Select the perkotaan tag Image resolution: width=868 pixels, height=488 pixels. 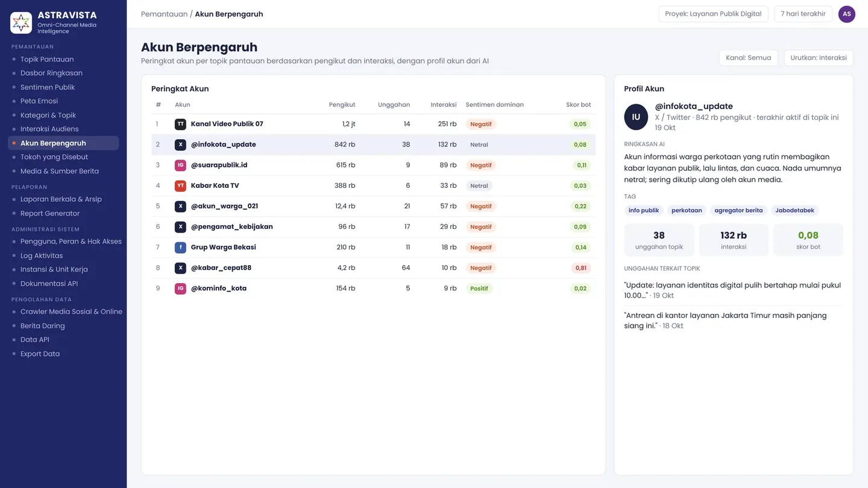coord(687,210)
